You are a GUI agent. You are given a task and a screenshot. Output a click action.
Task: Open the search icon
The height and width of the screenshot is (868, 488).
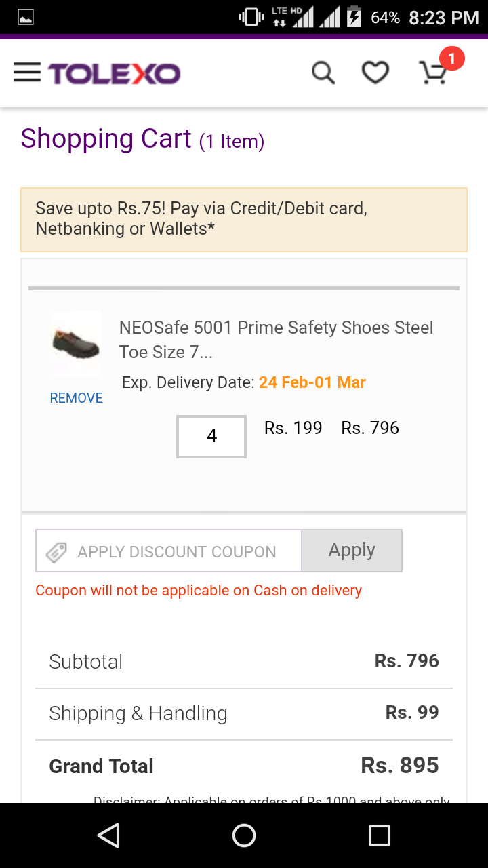point(323,73)
